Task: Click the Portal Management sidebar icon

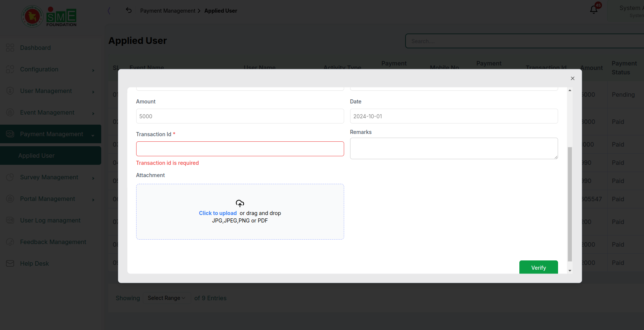Action: click(x=10, y=199)
